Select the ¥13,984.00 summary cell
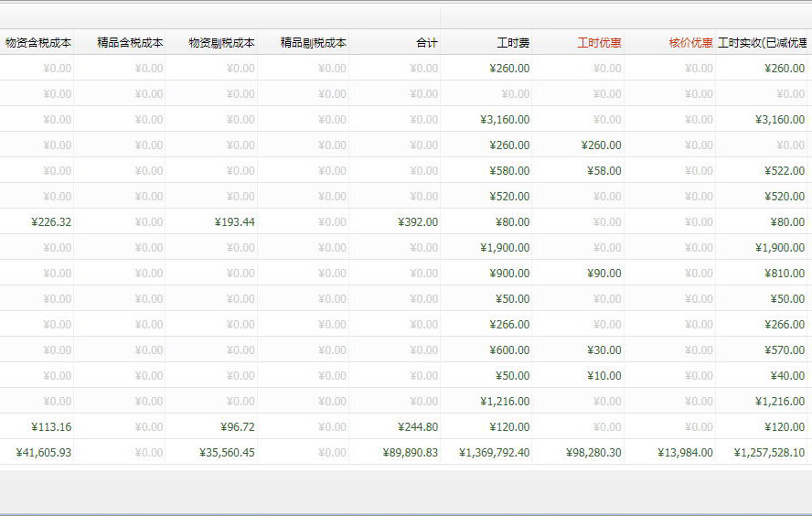Viewport: 812px width, 516px height. pos(685,453)
